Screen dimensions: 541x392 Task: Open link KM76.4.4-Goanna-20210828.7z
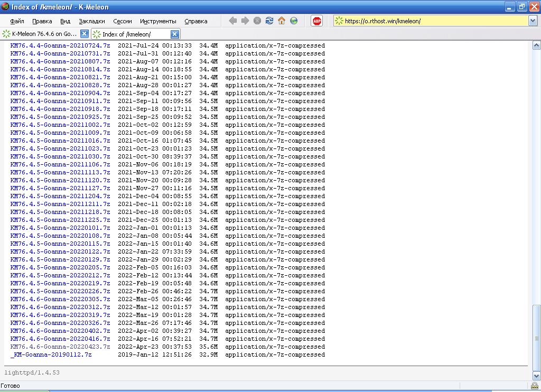[x=60, y=85]
